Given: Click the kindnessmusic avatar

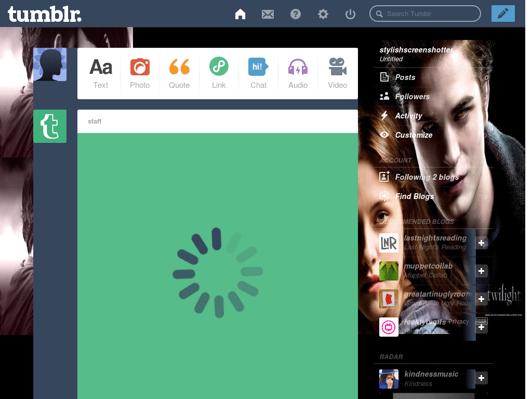Looking at the screenshot, I should (x=389, y=379).
